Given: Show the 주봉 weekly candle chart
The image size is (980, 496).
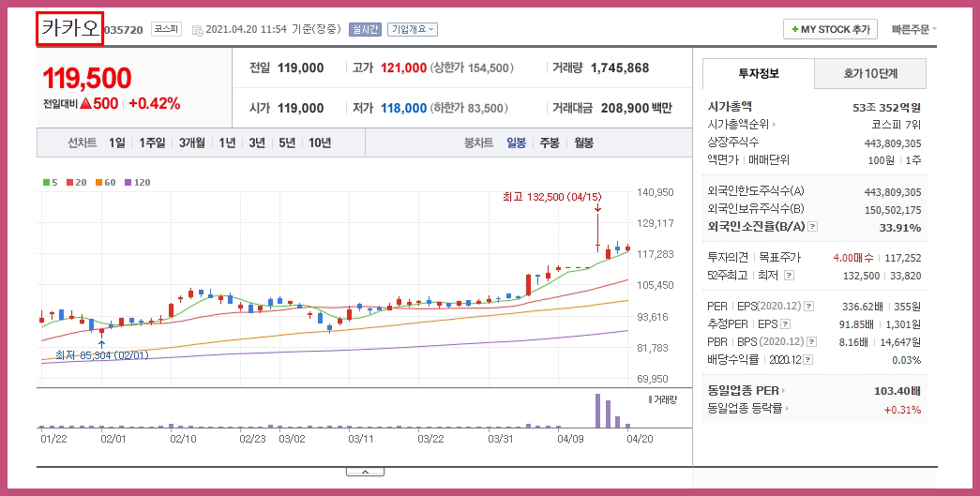Looking at the screenshot, I should 550,143.
